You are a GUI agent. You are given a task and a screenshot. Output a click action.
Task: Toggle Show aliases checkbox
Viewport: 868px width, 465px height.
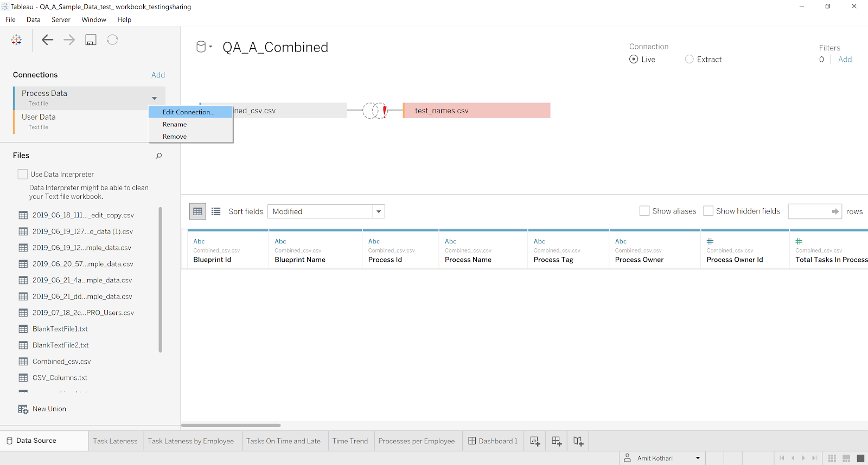644,211
